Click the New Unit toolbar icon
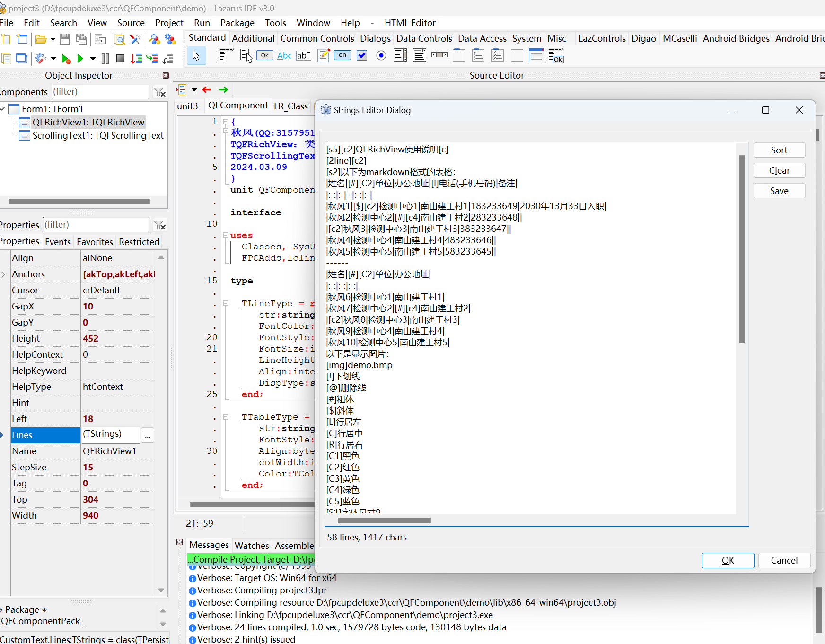The height and width of the screenshot is (644, 825). pos(6,39)
